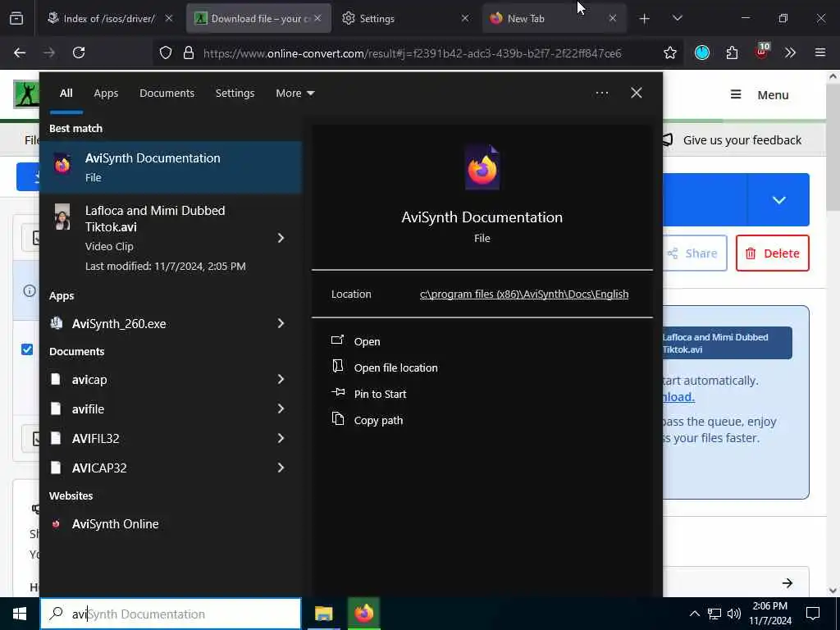Select the Settings search filter tab
Viewport: 840px width, 630px height.
(235, 94)
